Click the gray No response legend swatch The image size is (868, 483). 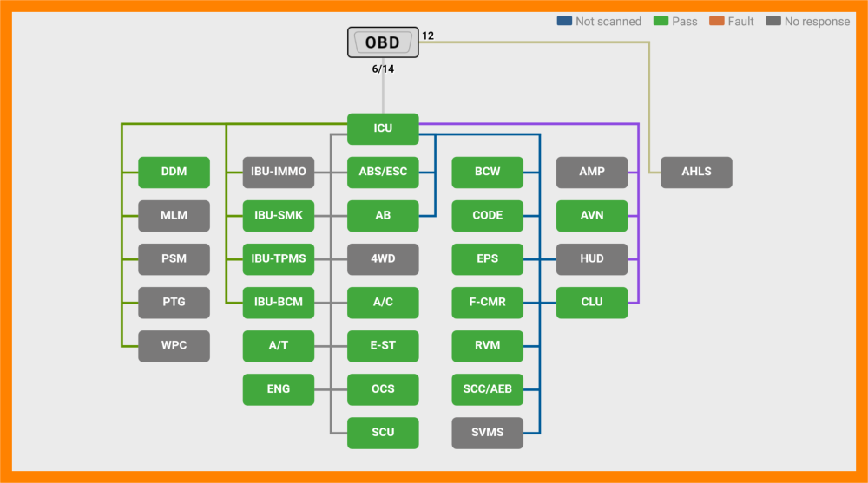[x=773, y=21]
